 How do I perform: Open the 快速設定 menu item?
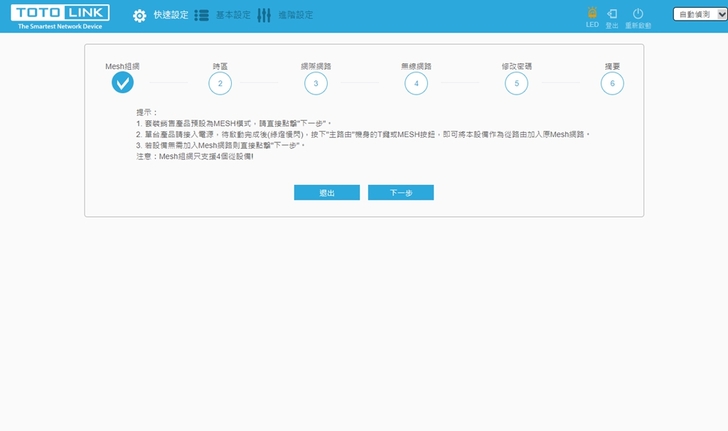(170, 16)
